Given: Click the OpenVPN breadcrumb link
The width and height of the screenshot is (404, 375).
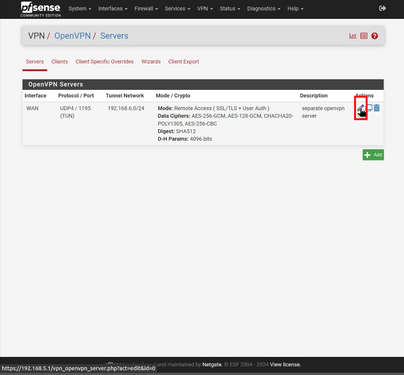Looking at the screenshot, I should (x=72, y=36).
